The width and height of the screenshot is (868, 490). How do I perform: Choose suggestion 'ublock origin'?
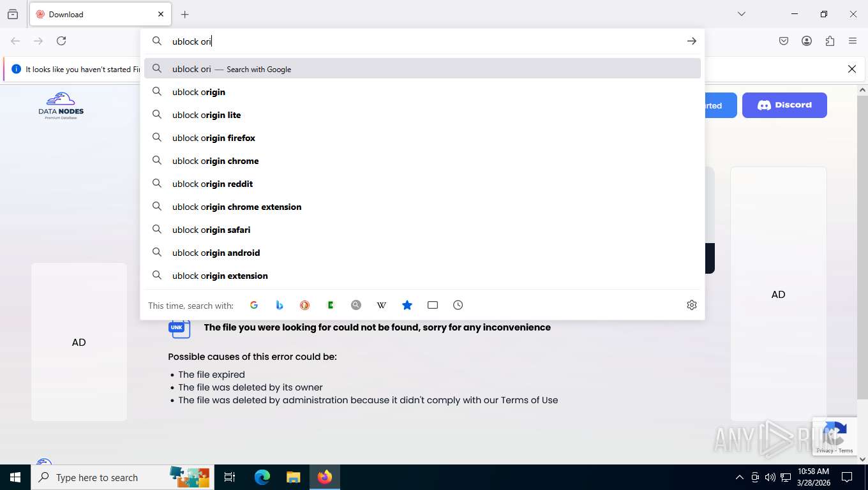tap(423, 92)
